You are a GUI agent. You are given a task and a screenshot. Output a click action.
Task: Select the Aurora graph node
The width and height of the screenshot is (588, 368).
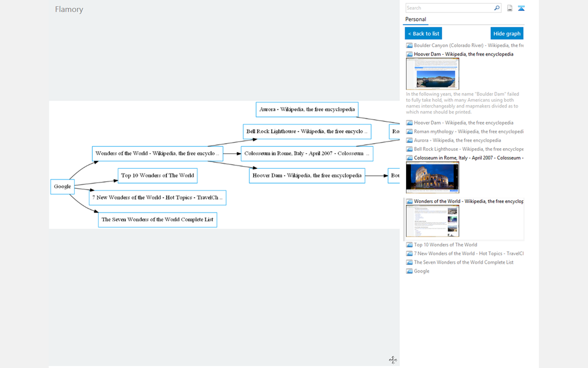[307, 109]
